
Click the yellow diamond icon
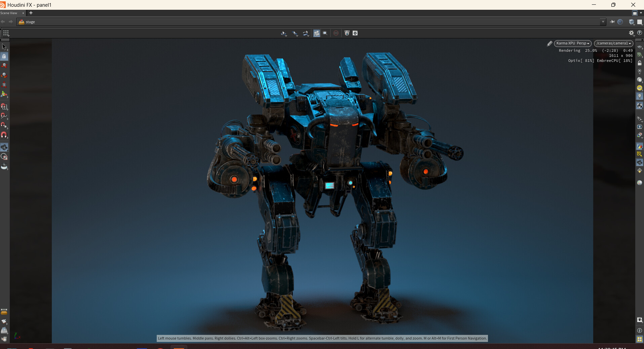(640, 171)
